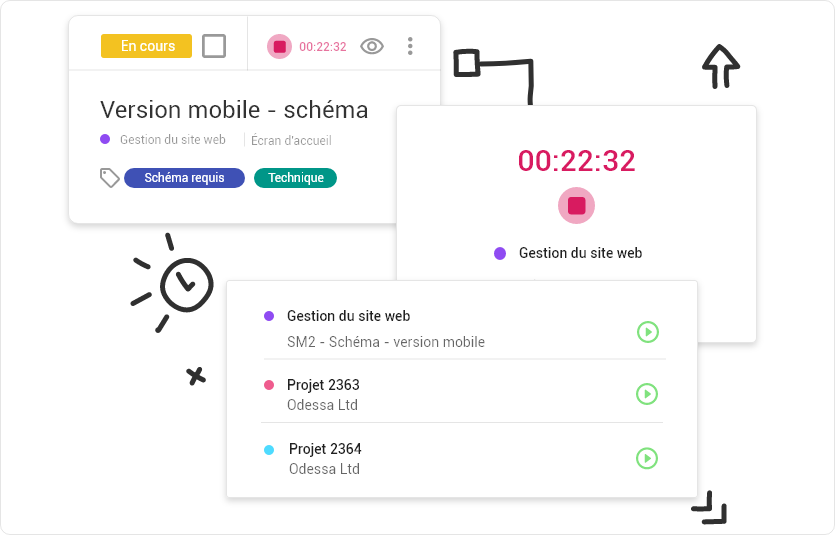
Task: Tick the task completion checkbox
Action: [214, 46]
